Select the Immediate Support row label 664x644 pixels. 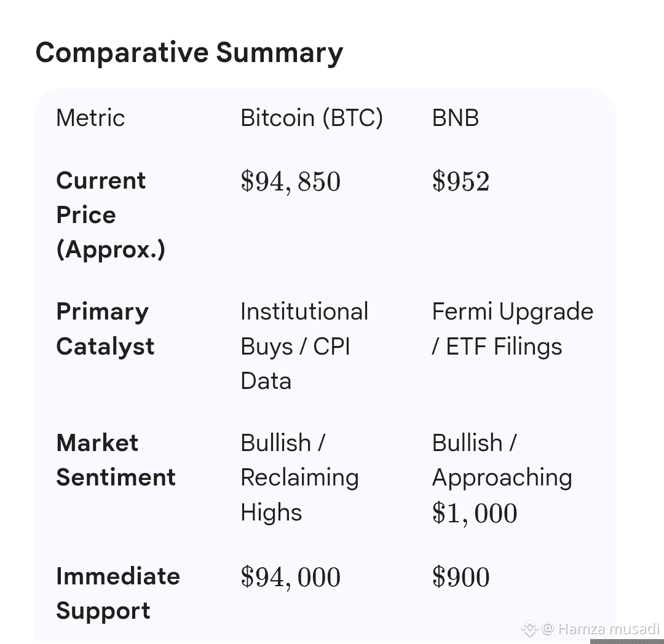(118, 593)
